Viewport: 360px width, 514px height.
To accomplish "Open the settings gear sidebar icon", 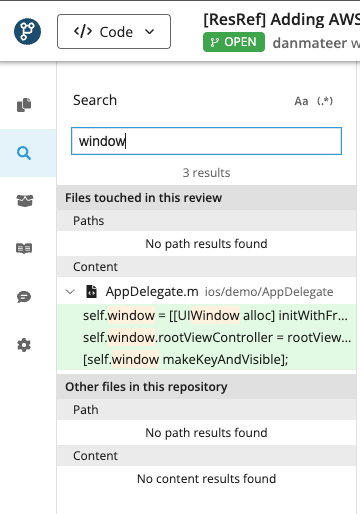I will (x=24, y=345).
